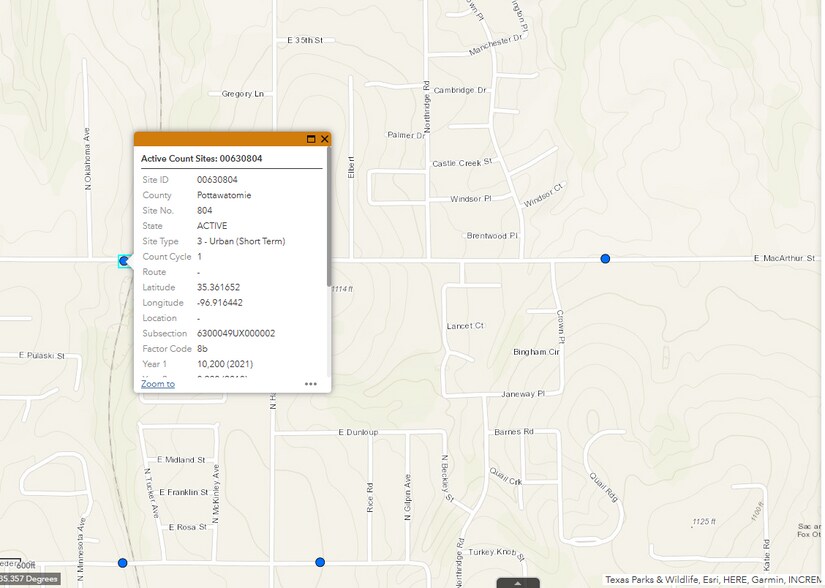Expand the bottom attribute table panel arrow
Viewport: 825px width, 588px height.
[x=517, y=582]
